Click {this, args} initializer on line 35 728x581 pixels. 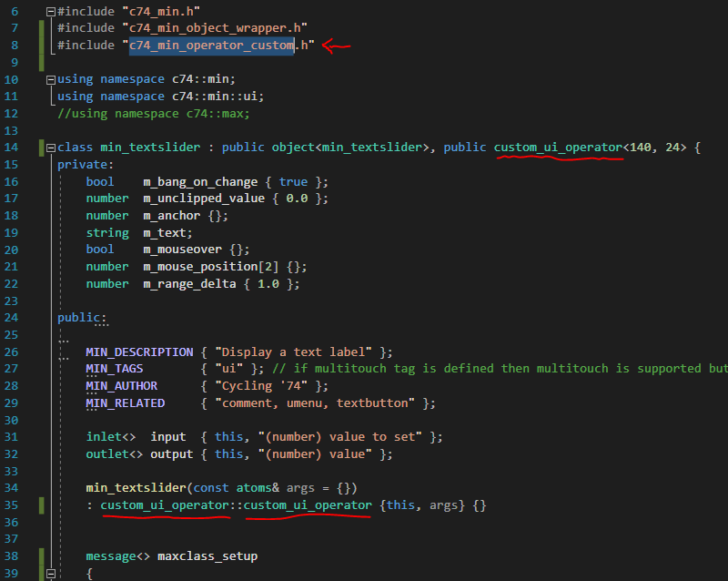pos(422,505)
